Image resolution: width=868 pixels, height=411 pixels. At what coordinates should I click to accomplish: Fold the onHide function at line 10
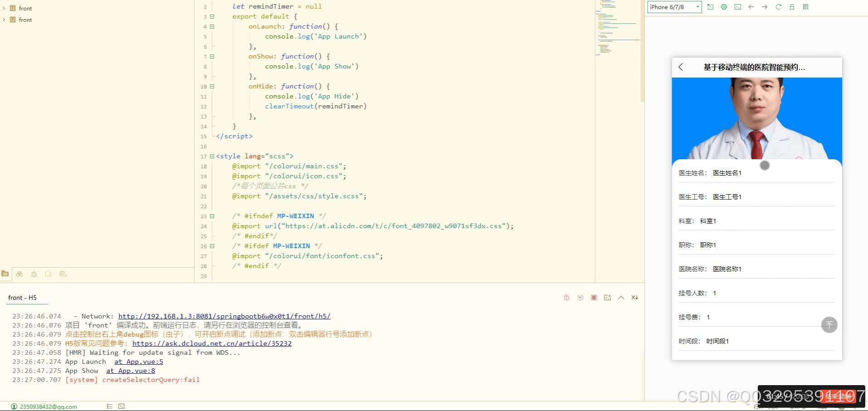coord(212,87)
